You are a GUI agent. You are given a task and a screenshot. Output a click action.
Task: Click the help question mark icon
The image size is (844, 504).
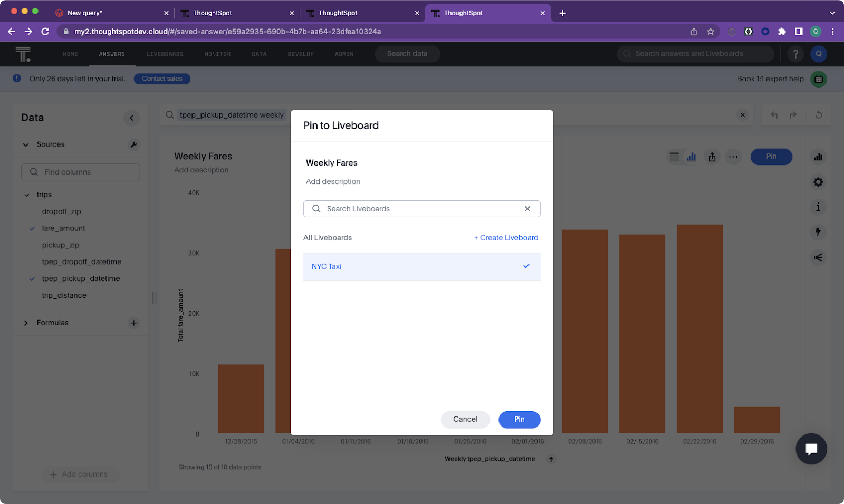pos(795,54)
